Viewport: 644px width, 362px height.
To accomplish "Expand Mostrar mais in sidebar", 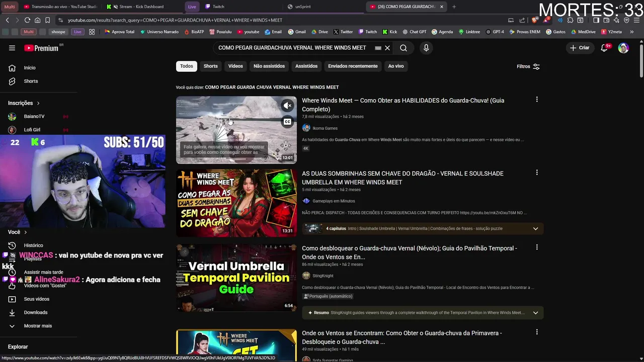I will coord(38,326).
